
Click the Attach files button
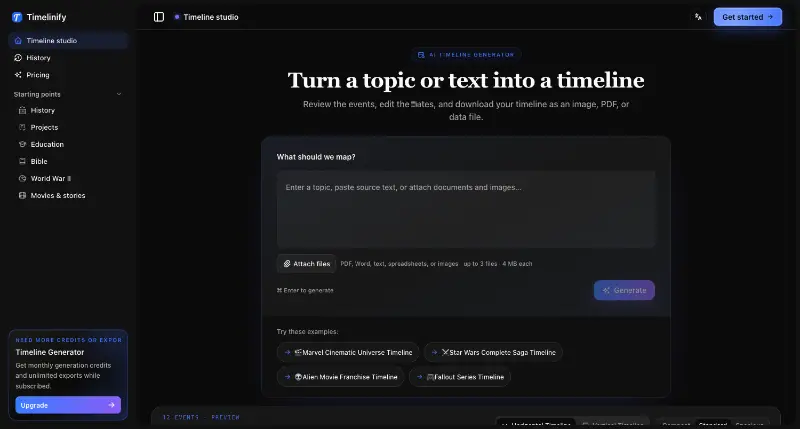306,264
